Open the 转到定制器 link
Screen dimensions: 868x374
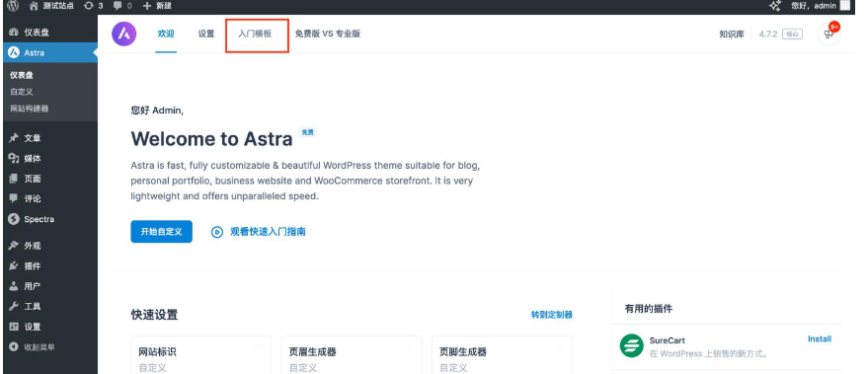[x=551, y=315]
